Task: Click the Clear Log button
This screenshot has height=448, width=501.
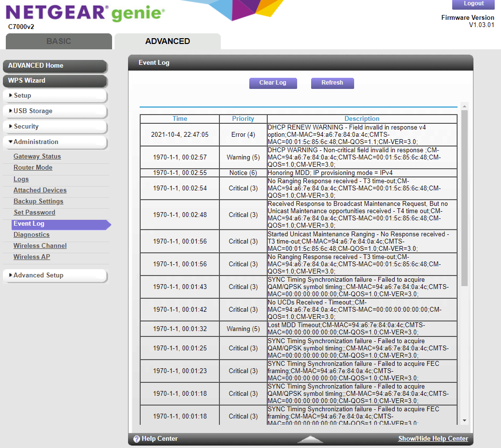Action: tap(273, 83)
